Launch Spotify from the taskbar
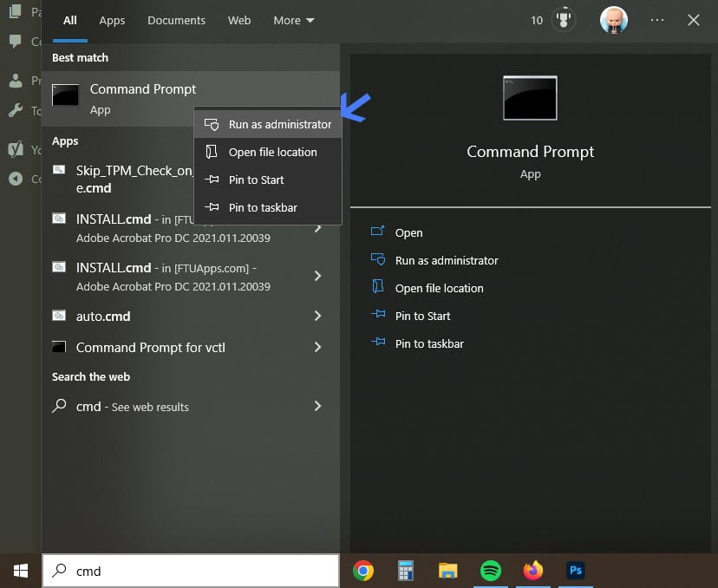 point(491,571)
